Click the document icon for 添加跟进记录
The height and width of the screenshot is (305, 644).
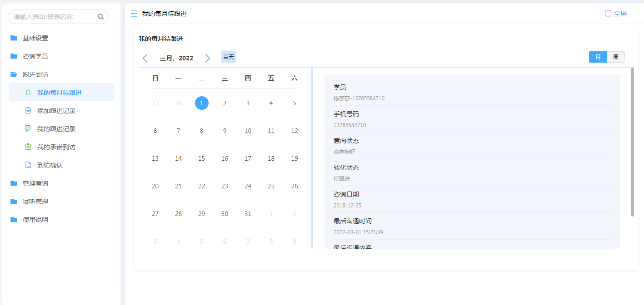click(x=28, y=111)
